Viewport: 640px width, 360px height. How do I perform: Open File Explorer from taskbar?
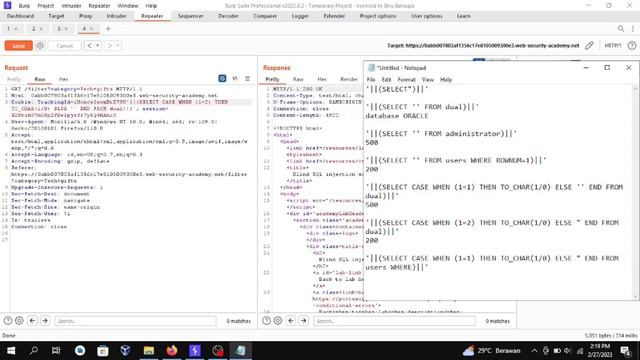point(149,351)
